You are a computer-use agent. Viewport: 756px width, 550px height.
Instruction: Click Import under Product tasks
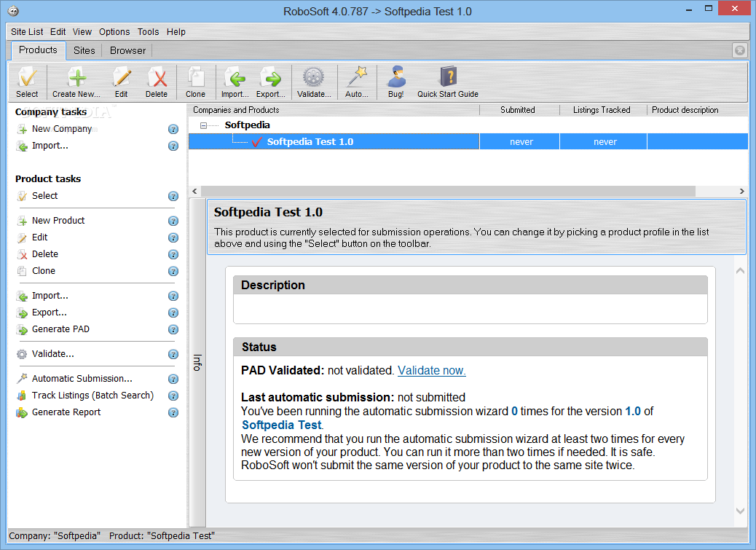coord(50,296)
